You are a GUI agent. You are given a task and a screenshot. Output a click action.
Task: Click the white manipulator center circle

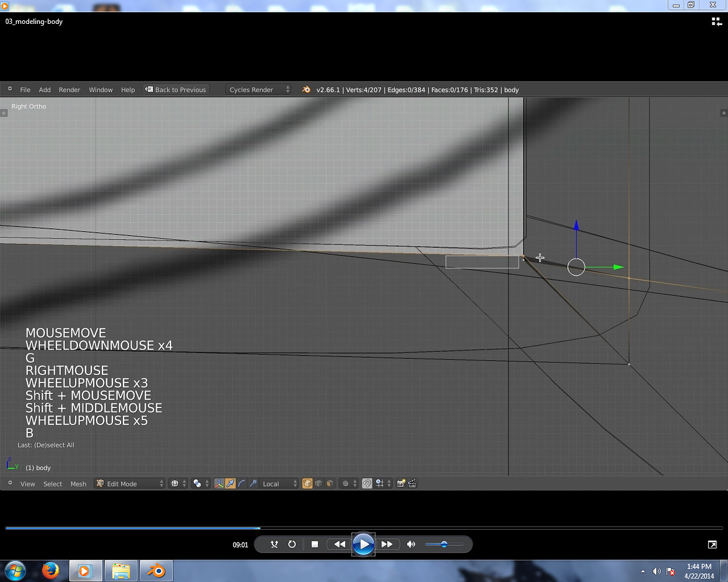click(576, 267)
